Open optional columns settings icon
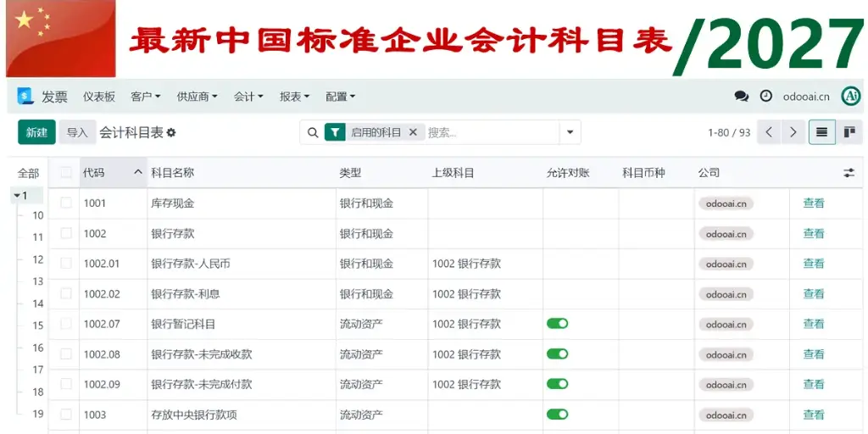 click(x=849, y=173)
